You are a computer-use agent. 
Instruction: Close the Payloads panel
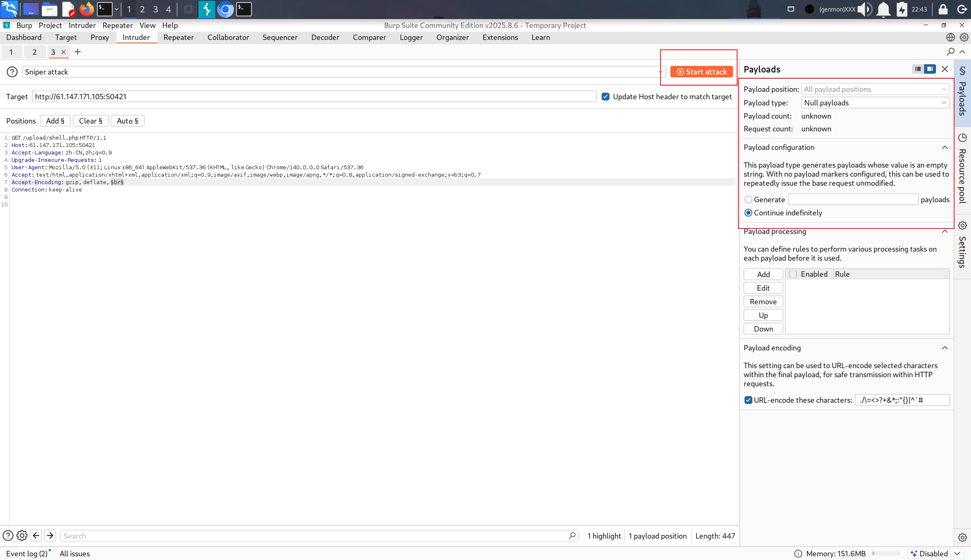pos(945,69)
